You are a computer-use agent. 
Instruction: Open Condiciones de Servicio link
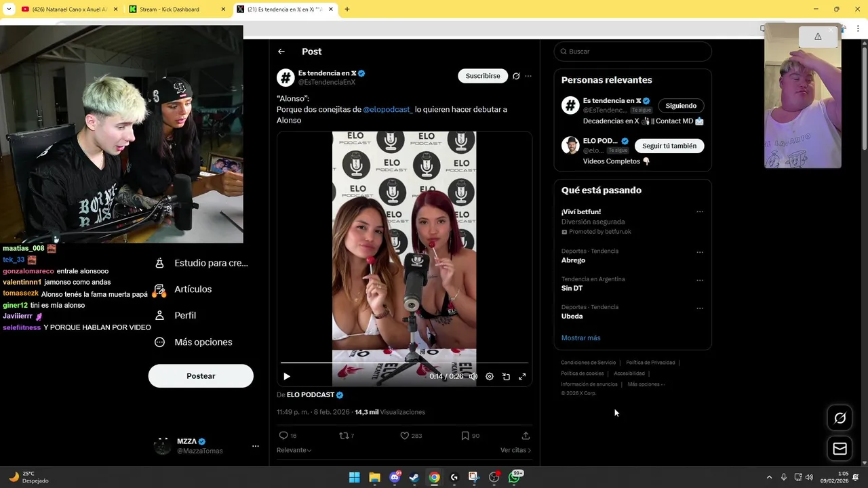(x=588, y=363)
